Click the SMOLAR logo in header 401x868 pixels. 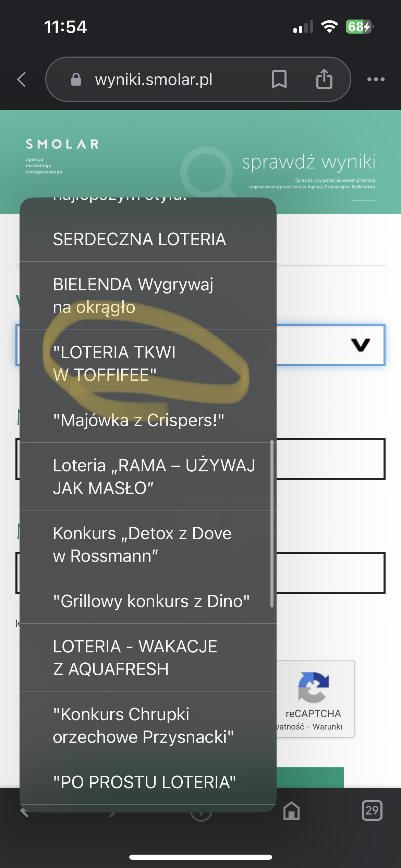62,144
